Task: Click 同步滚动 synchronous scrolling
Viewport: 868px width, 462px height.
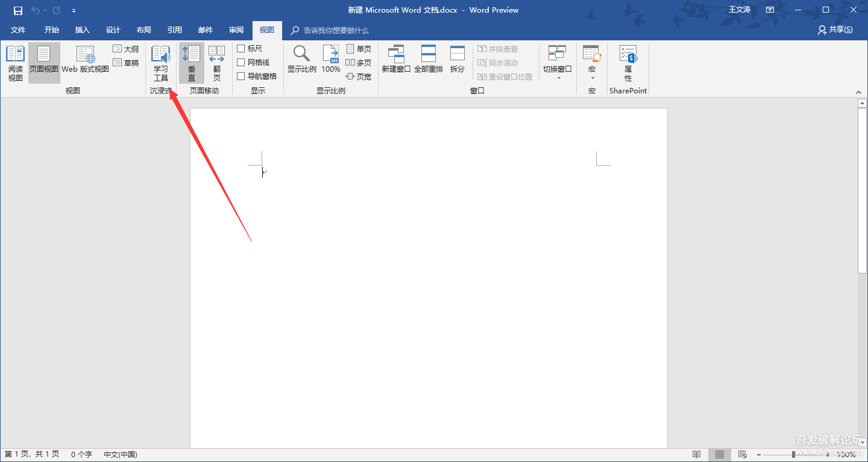Action: click(x=498, y=63)
